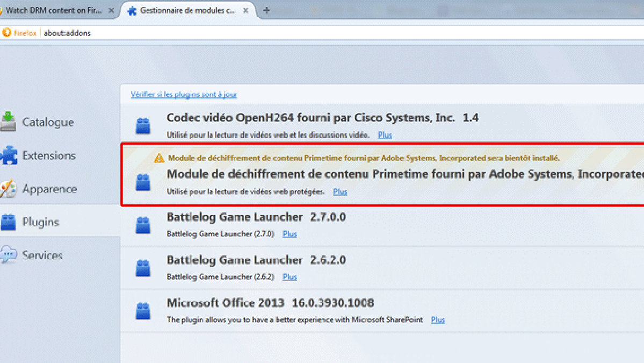Select the Gestionnaire de modules tab
This screenshot has width=644, height=363.
click(x=188, y=11)
